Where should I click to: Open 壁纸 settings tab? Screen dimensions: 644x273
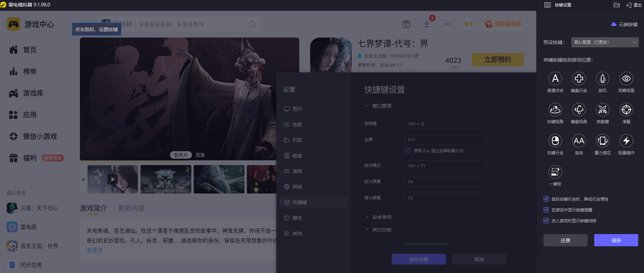pos(314,218)
